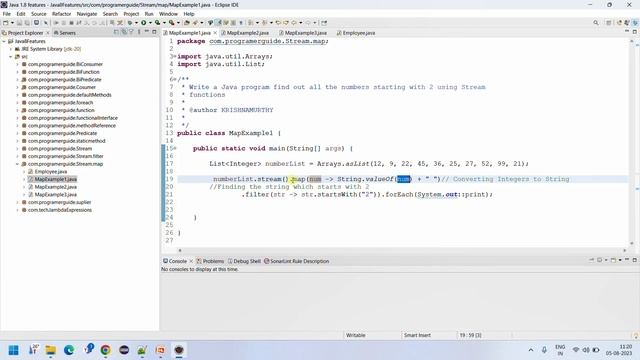Select the com.programerguide.Predicate package
The width and height of the screenshot is (640, 360).
62,133
